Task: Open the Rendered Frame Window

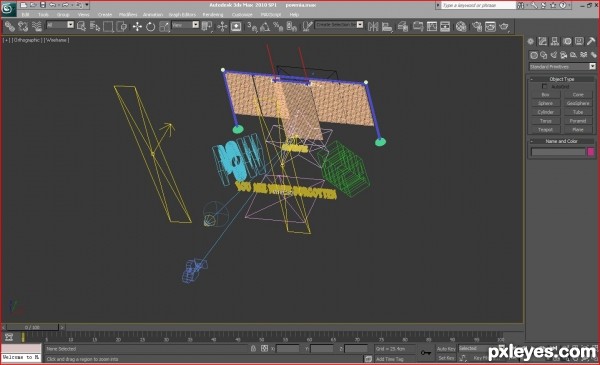Action: [490, 26]
